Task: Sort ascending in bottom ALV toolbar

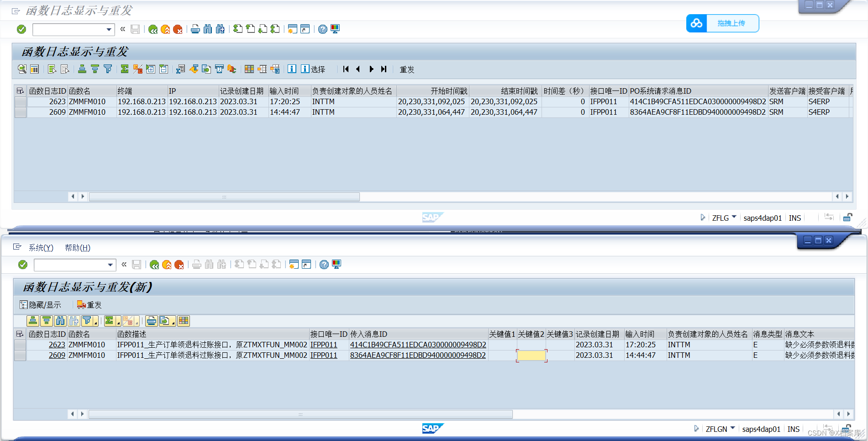Action: tap(33, 321)
